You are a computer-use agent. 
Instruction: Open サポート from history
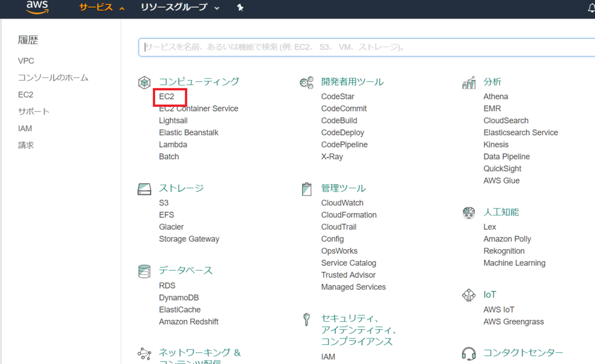34,111
